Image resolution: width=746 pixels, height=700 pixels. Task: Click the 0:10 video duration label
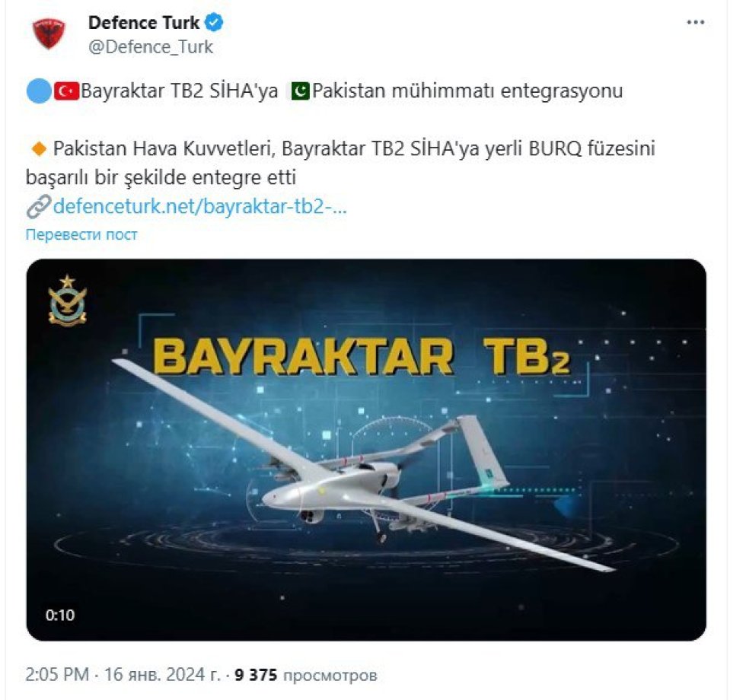coord(60,615)
